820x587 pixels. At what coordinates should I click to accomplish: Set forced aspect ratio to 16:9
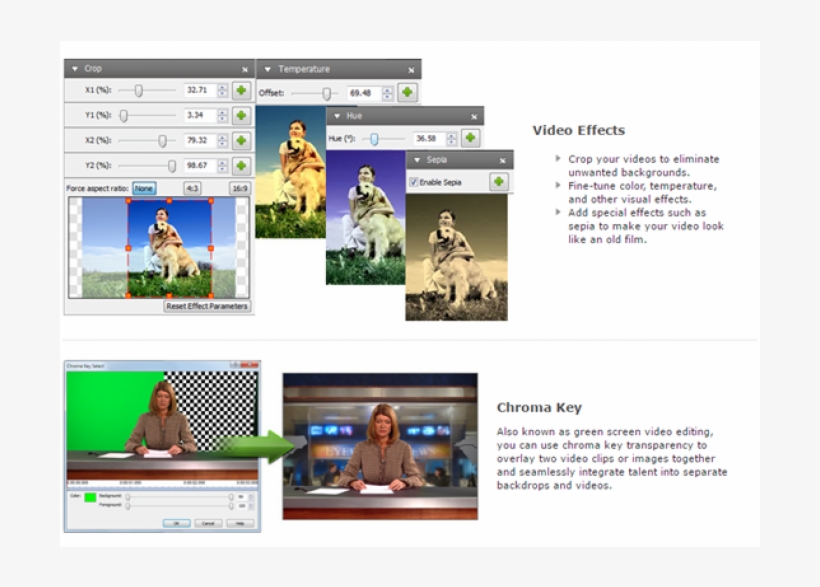pos(240,188)
